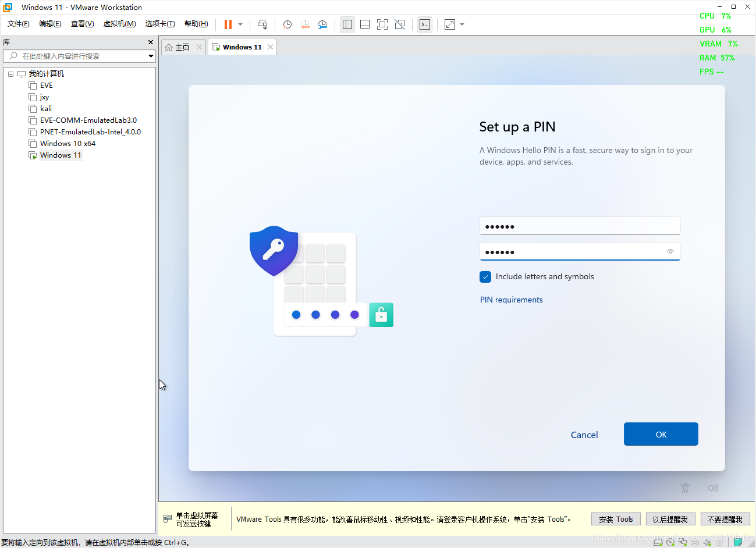Click the first PIN entry field
The width and height of the screenshot is (756, 548).
pos(580,226)
